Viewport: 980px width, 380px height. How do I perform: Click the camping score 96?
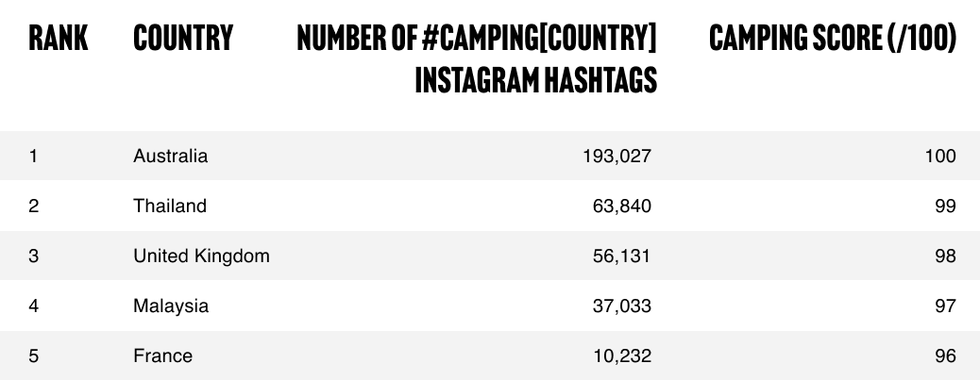945,355
